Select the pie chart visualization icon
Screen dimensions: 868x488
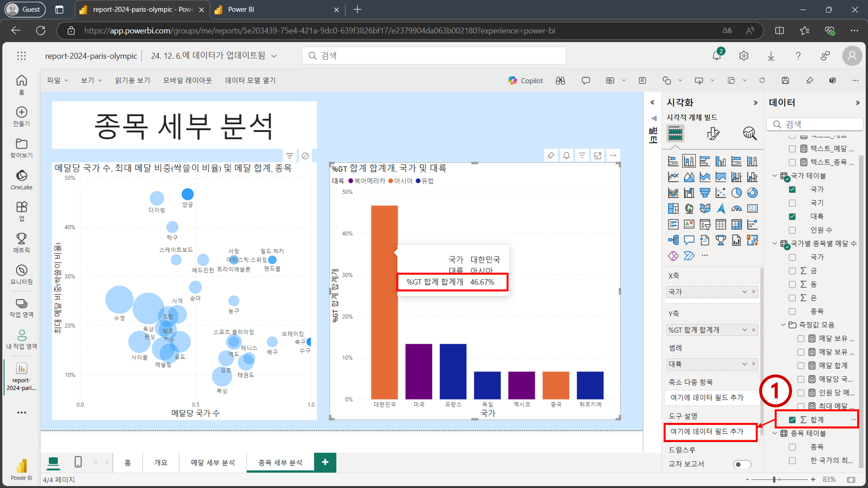click(x=736, y=193)
